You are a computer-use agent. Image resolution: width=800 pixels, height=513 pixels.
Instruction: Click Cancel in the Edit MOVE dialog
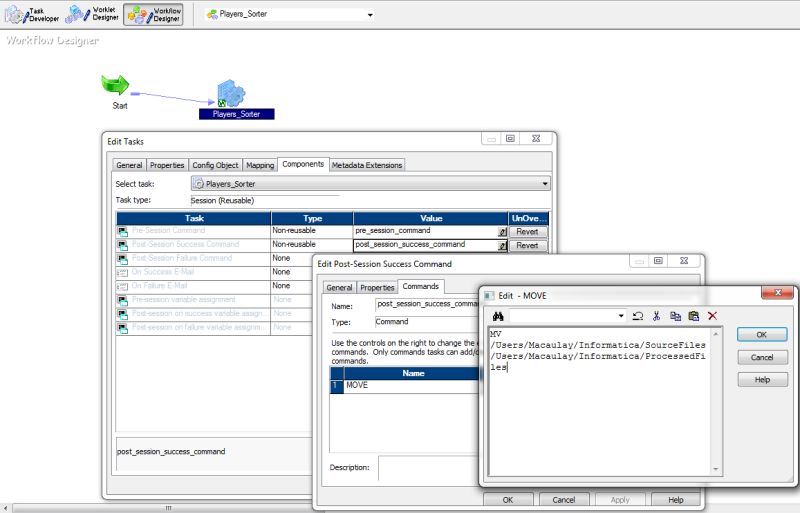[x=762, y=357]
